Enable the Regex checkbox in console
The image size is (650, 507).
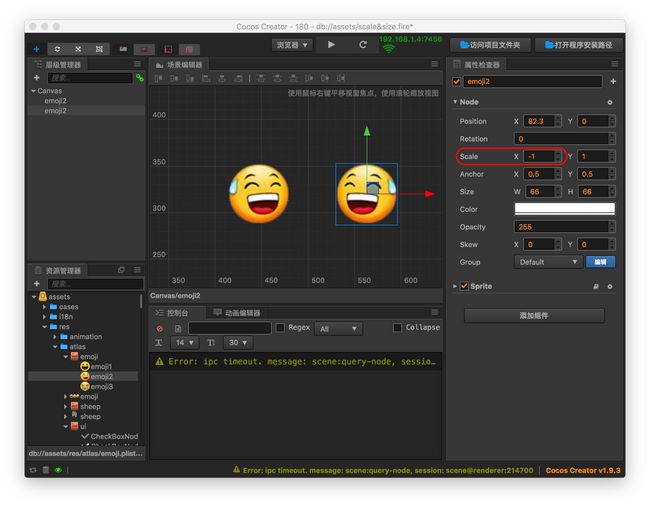click(x=280, y=327)
